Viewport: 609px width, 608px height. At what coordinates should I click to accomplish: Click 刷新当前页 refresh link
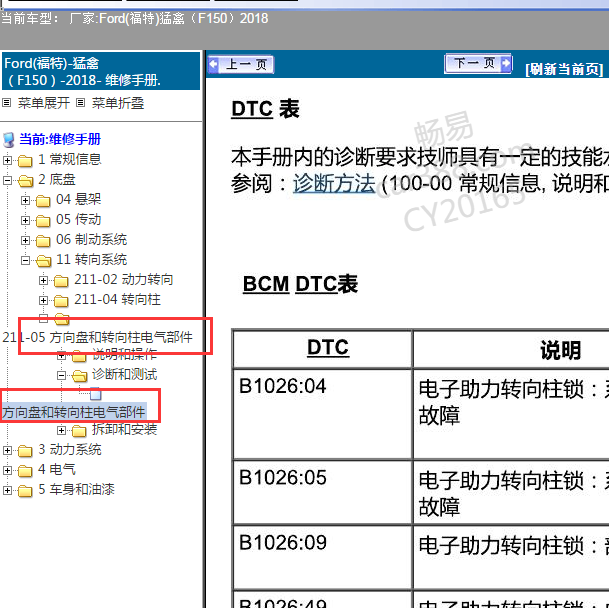coord(564,69)
